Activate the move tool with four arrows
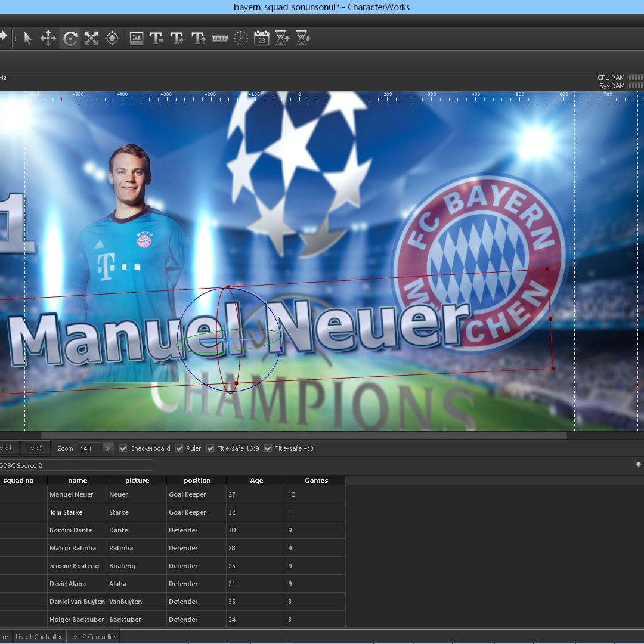 pos(48,39)
